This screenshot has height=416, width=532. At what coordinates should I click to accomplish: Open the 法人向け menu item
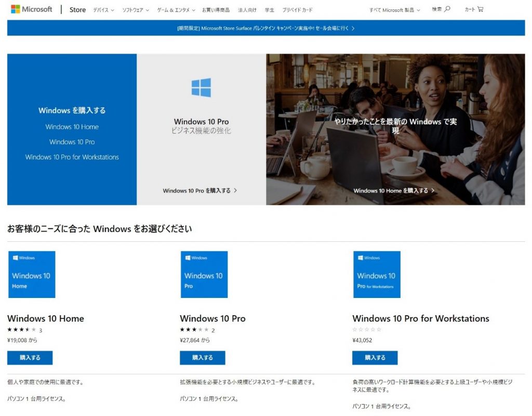pyautogui.click(x=247, y=10)
